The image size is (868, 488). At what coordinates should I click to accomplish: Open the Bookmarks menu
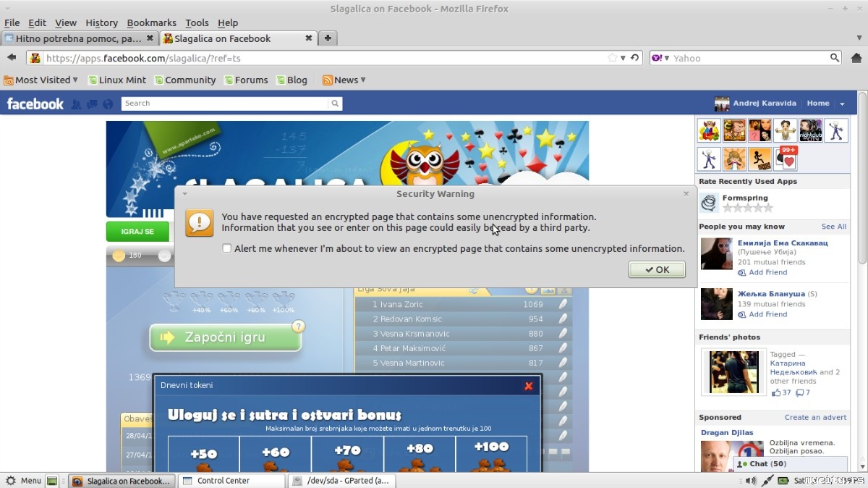click(151, 23)
